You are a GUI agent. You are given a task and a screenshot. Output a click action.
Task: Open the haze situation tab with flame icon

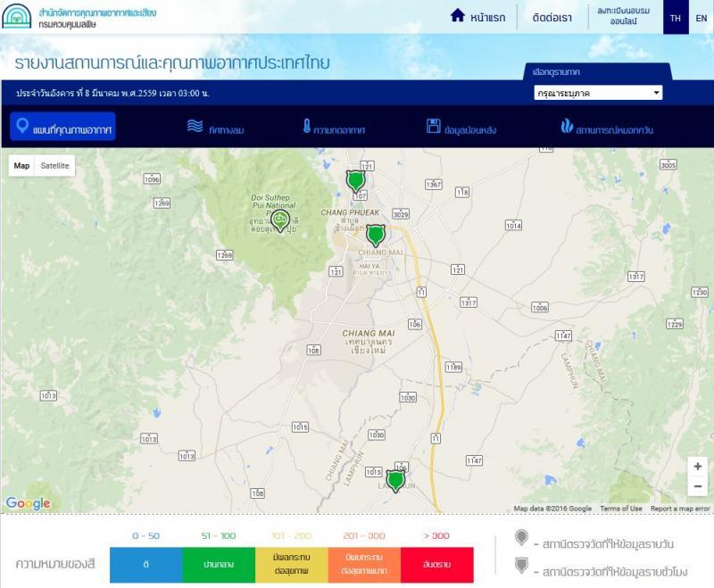(607, 128)
